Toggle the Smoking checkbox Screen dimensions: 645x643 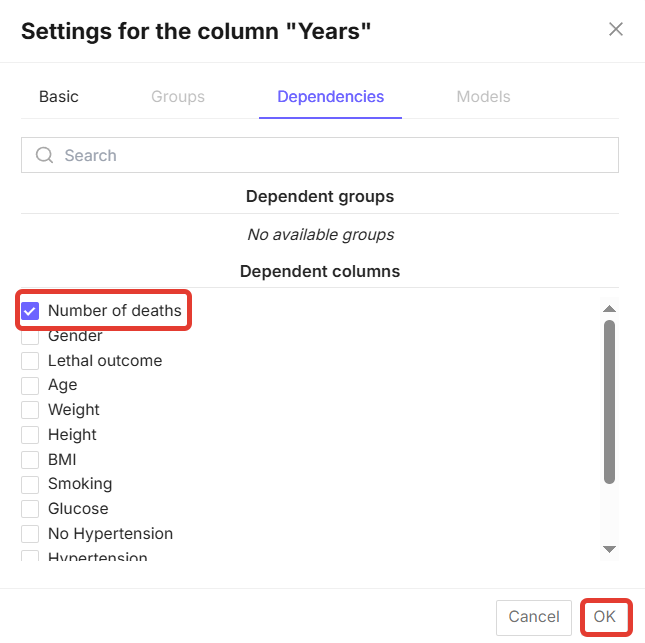[x=30, y=484]
